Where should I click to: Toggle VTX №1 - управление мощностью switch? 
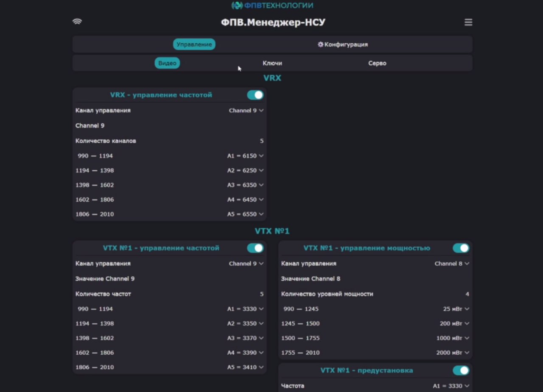pyautogui.click(x=461, y=248)
